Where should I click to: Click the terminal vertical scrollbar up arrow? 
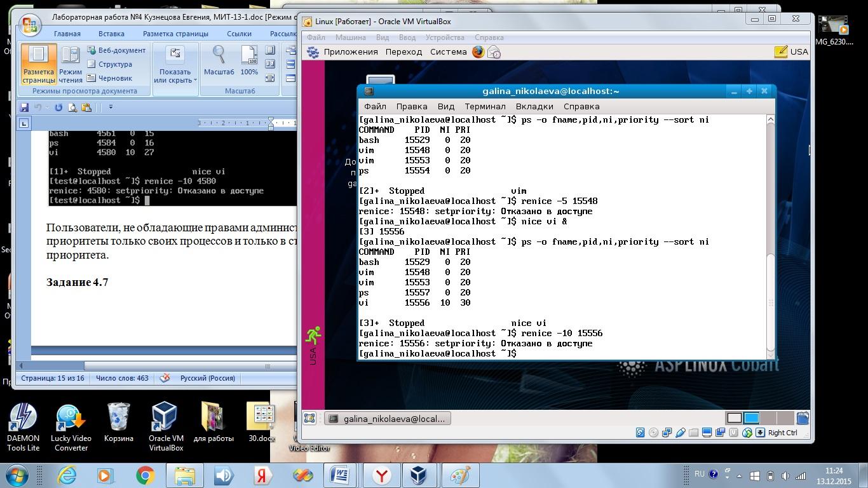coord(771,119)
